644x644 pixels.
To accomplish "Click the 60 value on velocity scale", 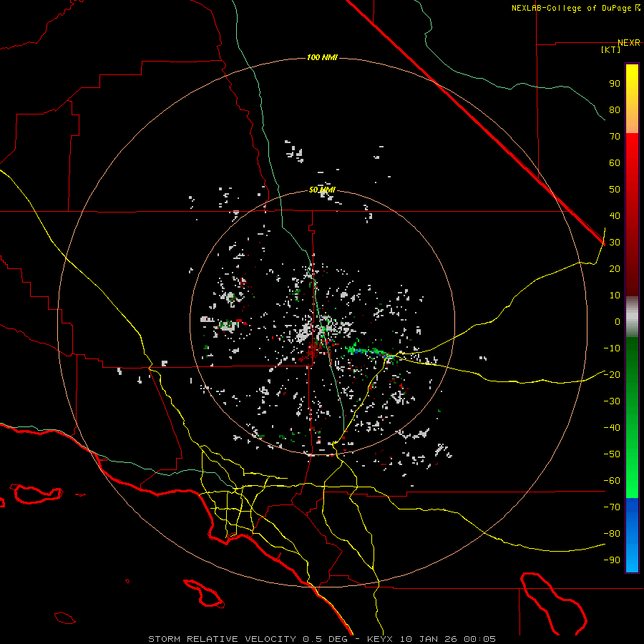I will pyautogui.click(x=615, y=163).
